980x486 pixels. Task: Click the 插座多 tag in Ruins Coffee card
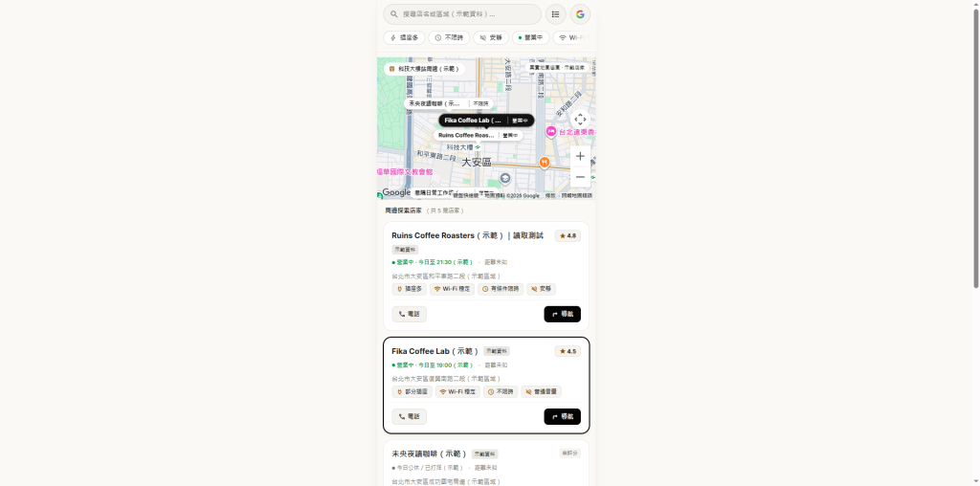[409, 289]
